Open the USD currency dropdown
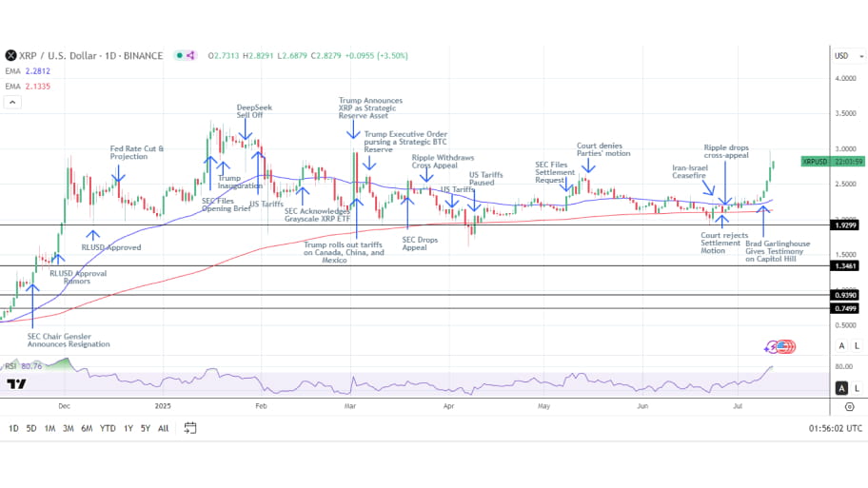868x488 pixels. click(849, 56)
